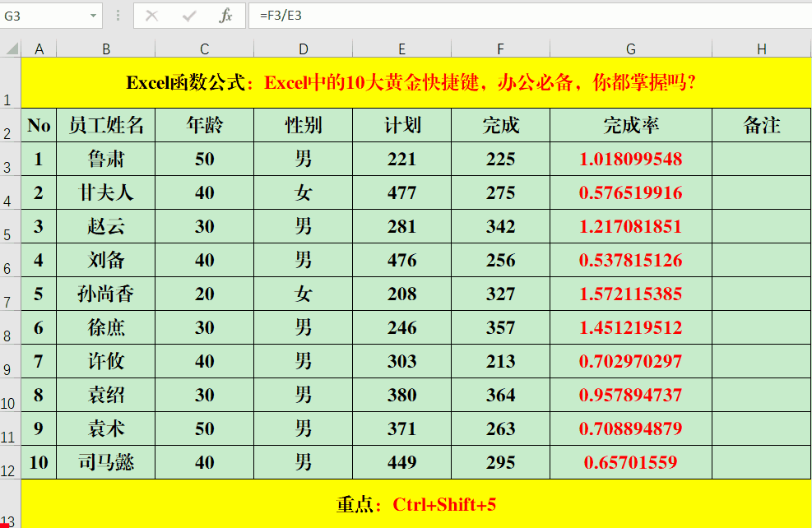Select column H header

click(761, 49)
